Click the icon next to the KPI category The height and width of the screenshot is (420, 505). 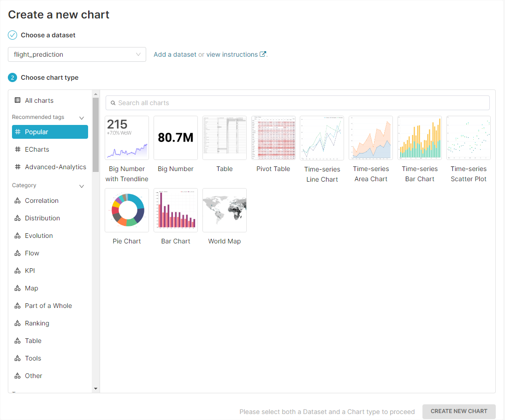[18, 271]
